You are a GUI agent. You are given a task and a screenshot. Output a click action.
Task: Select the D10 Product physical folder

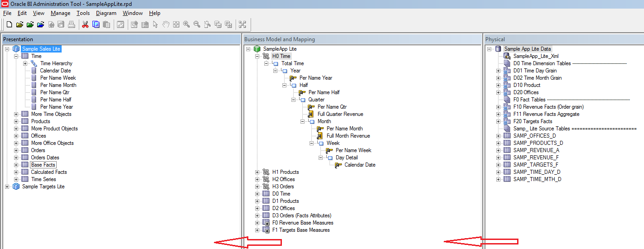tap(527, 85)
